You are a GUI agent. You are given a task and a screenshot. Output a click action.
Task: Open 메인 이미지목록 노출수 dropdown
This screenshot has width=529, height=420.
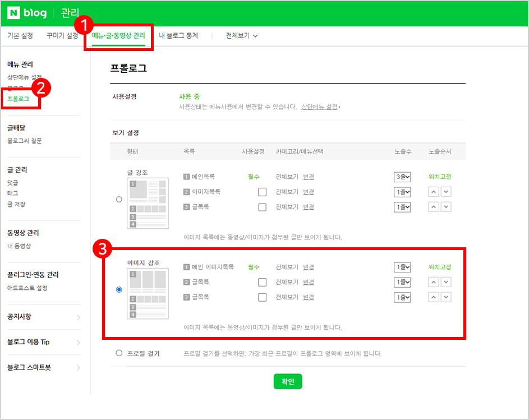tap(402, 267)
